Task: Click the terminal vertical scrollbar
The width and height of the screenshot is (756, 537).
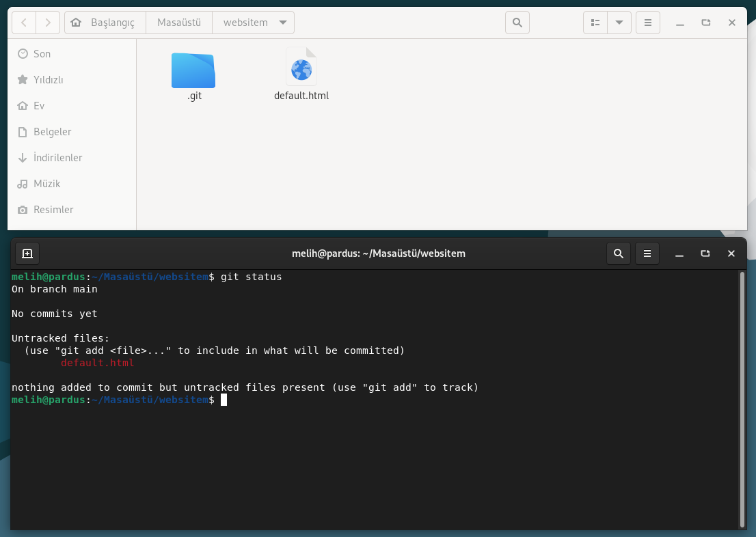Action: click(x=742, y=400)
